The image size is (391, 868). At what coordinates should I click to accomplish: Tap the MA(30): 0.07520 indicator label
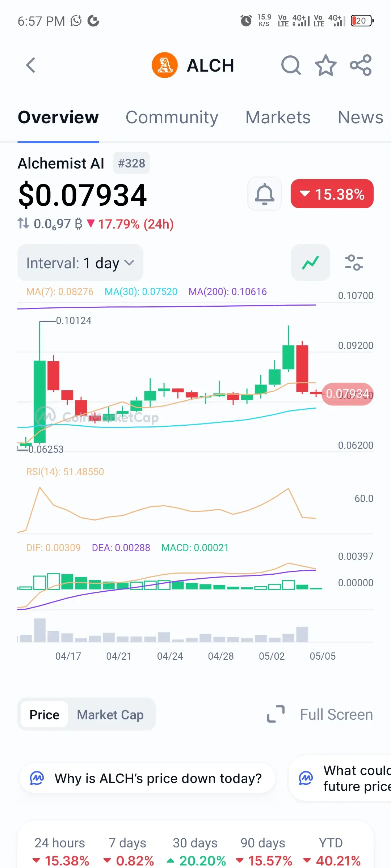point(141,292)
